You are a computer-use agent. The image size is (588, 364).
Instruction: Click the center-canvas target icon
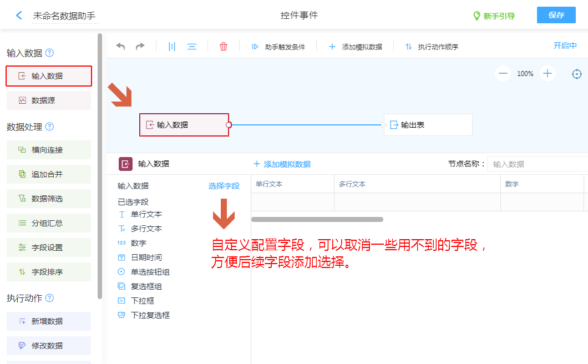577,74
